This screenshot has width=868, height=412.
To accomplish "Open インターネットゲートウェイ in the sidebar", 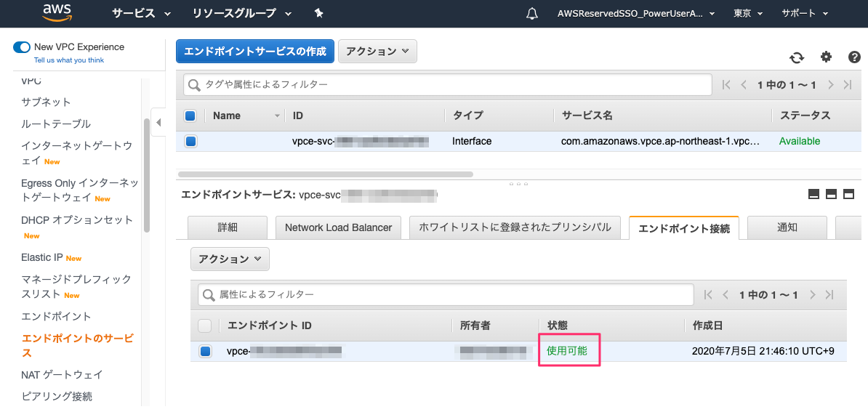I will (77, 153).
